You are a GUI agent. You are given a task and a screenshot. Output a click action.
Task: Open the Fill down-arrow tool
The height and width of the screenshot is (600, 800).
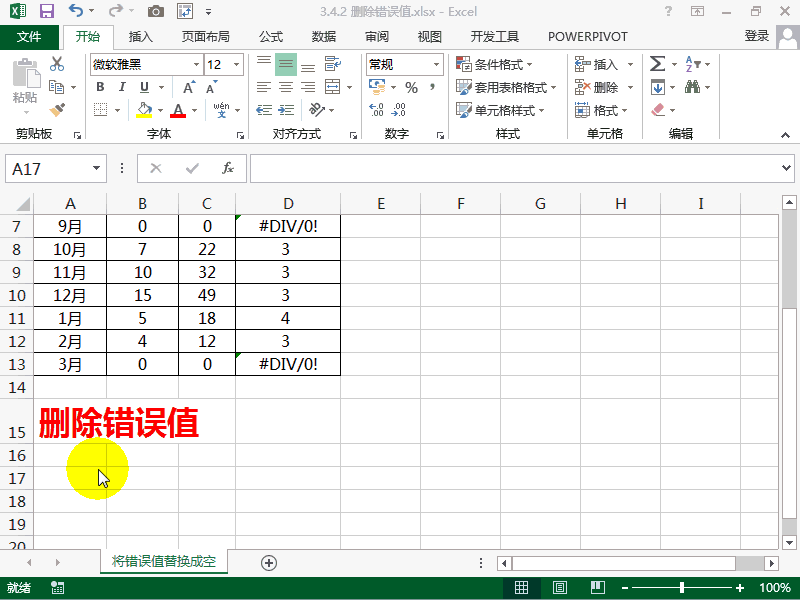(x=658, y=87)
